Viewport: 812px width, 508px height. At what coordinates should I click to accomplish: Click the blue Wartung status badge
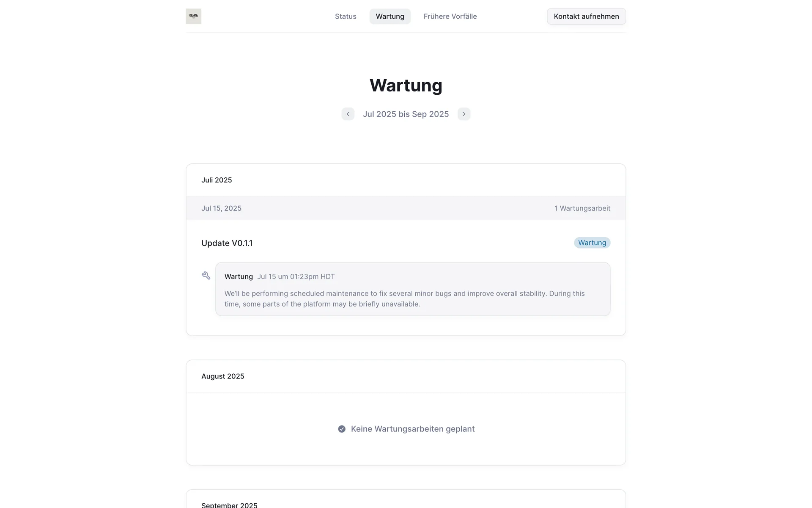pyautogui.click(x=592, y=243)
